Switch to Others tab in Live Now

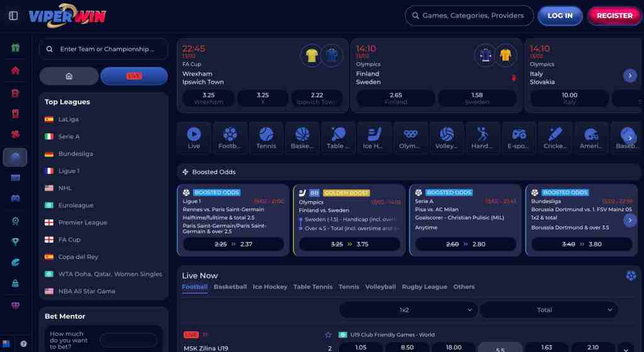pyautogui.click(x=464, y=287)
